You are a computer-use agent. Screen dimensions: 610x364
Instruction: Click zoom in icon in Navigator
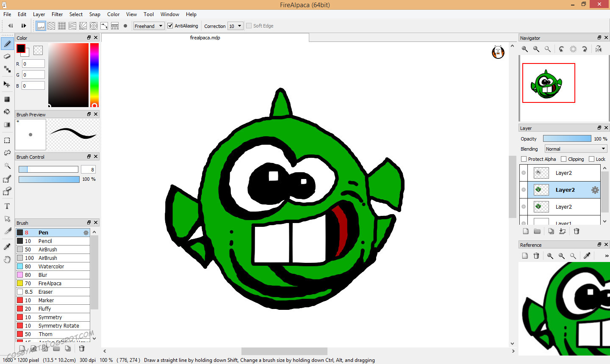525,49
